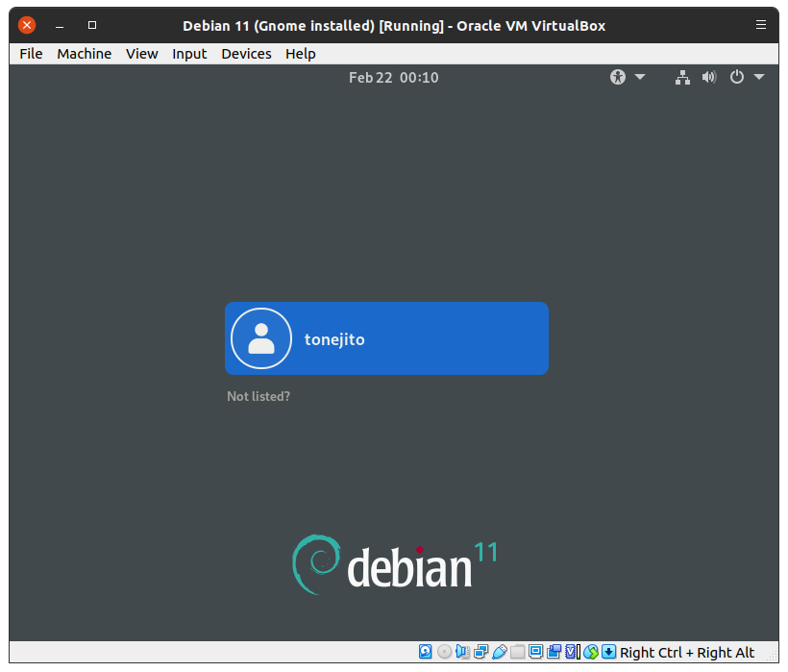Click the optical disc drive status icon
The height and width of the screenshot is (672, 788).
pyautogui.click(x=444, y=652)
